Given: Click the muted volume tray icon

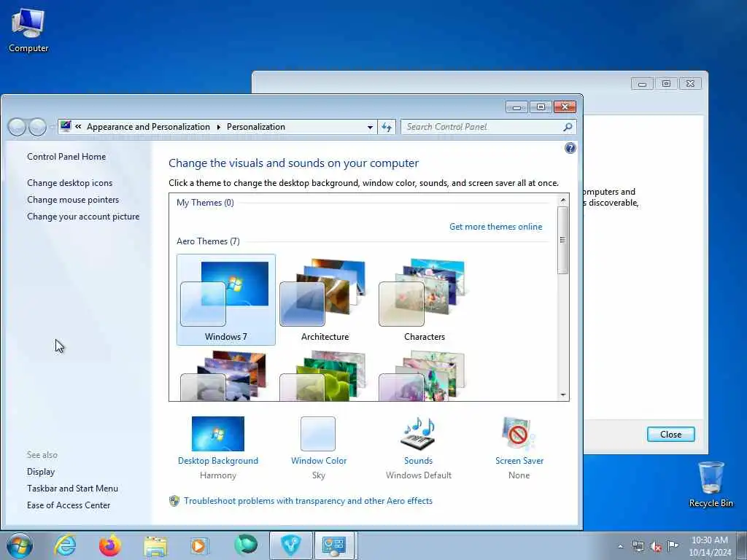Looking at the screenshot, I should click(656, 547).
